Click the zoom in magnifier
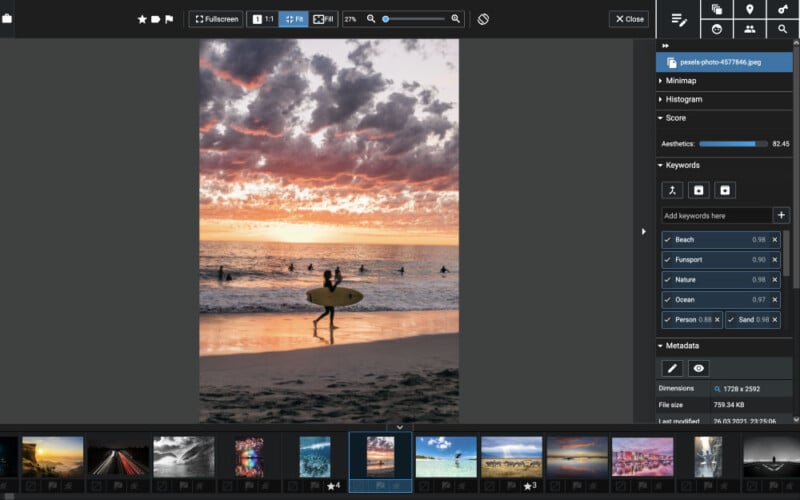This screenshot has height=500, width=800. coord(456,19)
